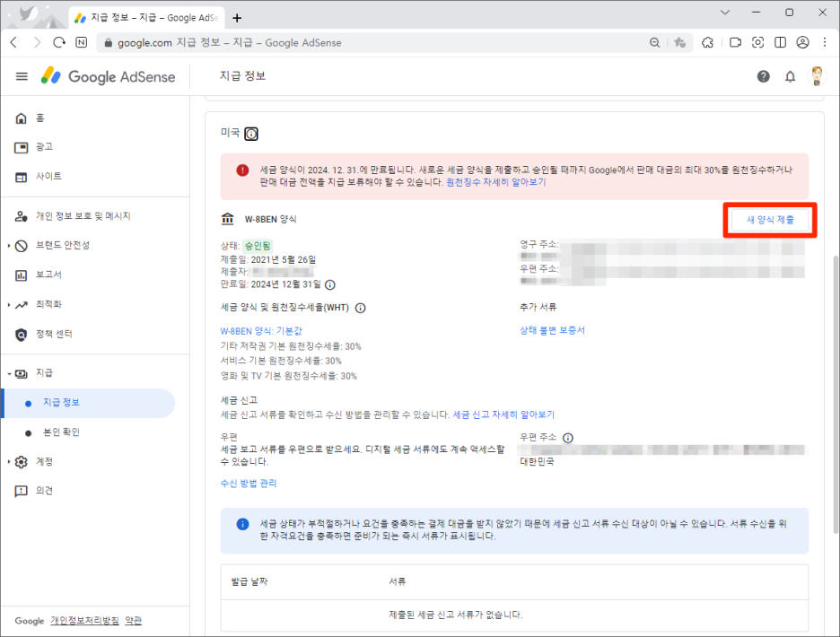Image resolution: width=840 pixels, height=637 pixels.
Task: Click the 최적화 trend icon
Action: [x=21, y=305]
